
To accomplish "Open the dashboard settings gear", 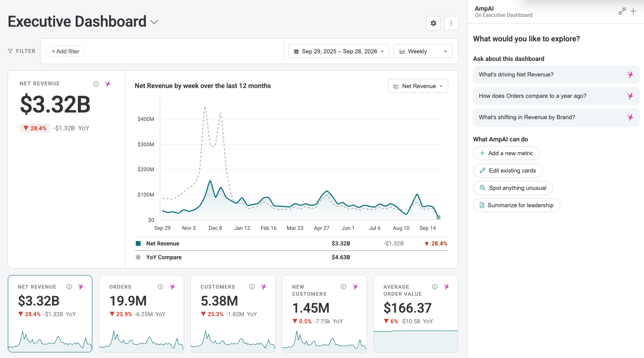I will click(x=433, y=23).
